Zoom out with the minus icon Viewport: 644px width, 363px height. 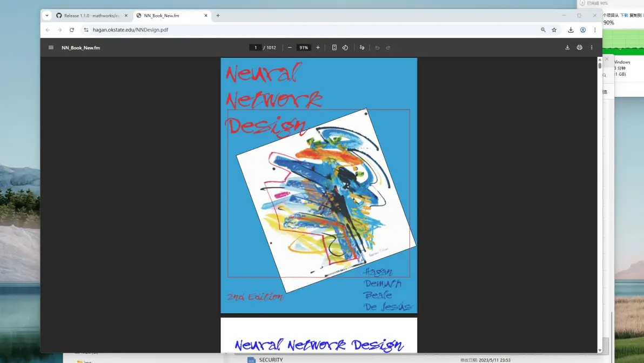[290, 48]
